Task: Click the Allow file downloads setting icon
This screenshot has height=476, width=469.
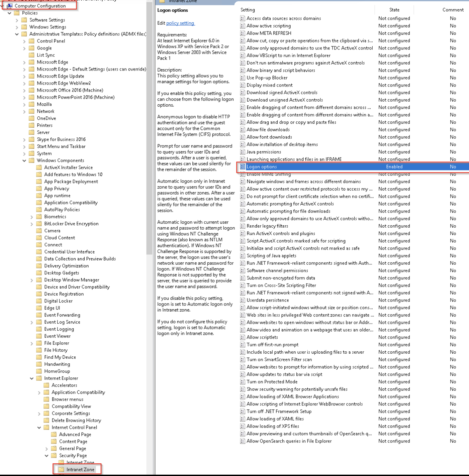Action: pos(243,130)
